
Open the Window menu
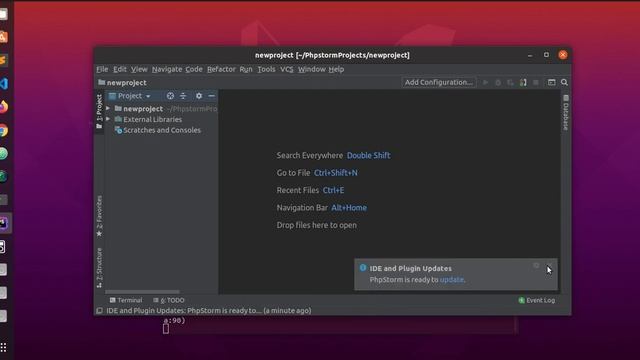pos(311,69)
